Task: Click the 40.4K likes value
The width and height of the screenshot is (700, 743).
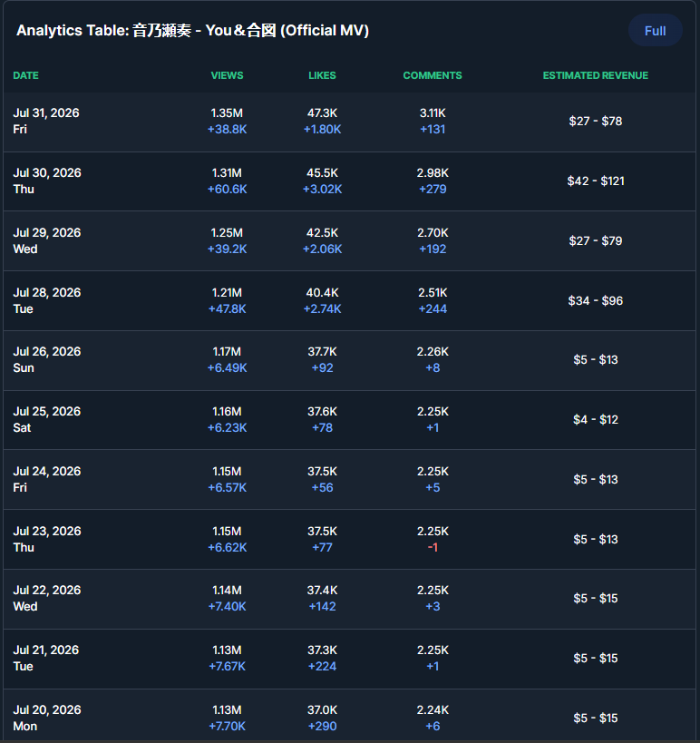Action: click(x=322, y=293)
